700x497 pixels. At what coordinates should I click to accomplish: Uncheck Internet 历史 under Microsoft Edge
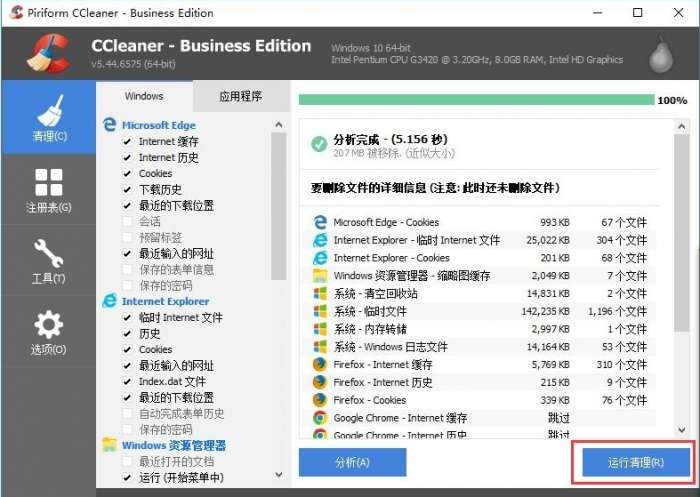pyautogui.click(x=127, y=158)
